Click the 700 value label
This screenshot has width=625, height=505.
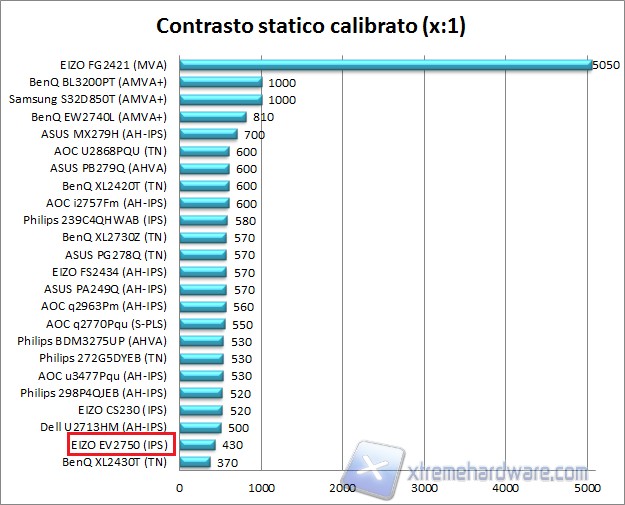[x=254, y=134]
